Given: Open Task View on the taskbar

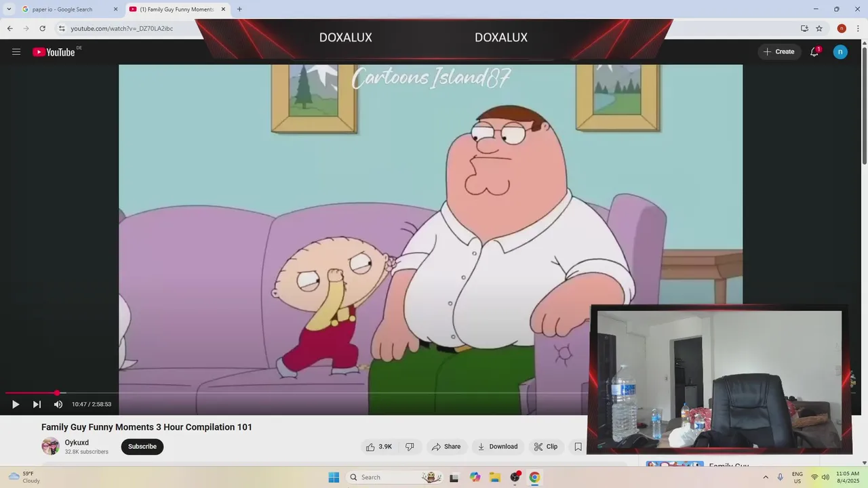Looking at the screenshot, I should click(454, 477).
